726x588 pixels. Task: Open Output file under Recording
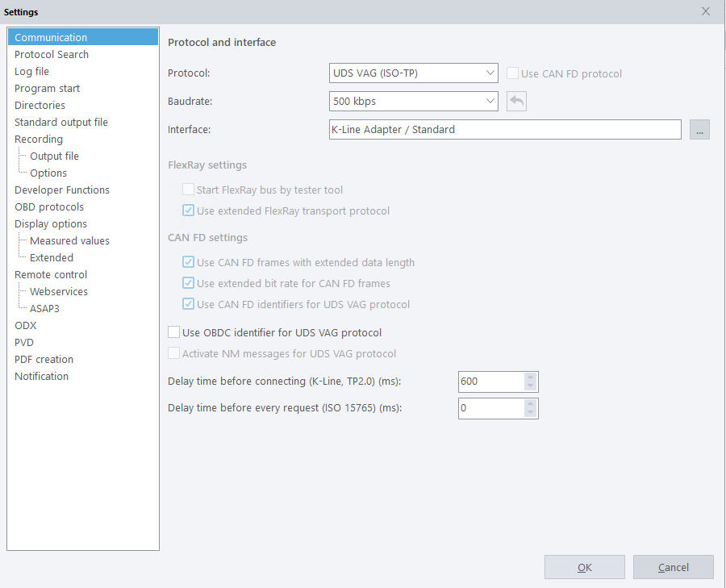click(x=54, y=156)
